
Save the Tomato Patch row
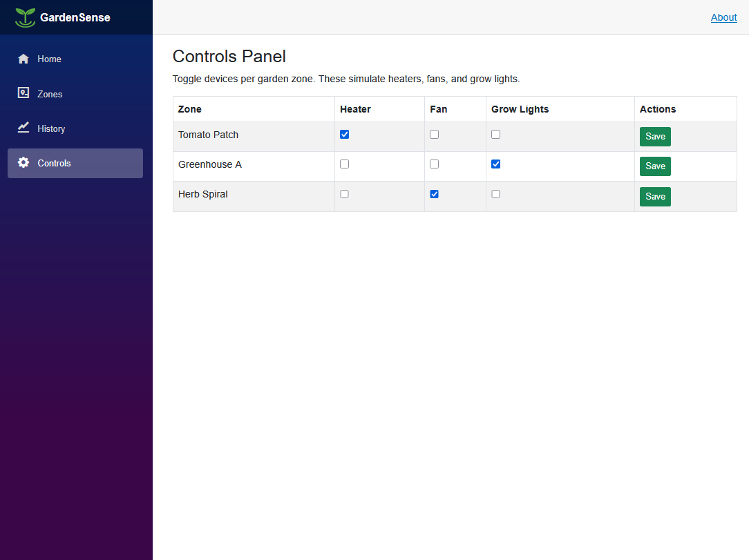tap(655, 137)
